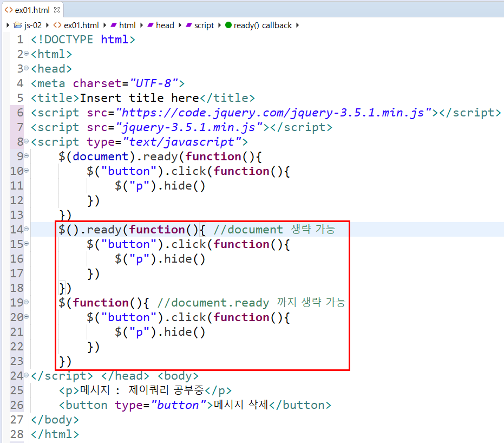The image size is (504, 443).
Task: Select head breadcrumb entry
Action: point(165,25)
